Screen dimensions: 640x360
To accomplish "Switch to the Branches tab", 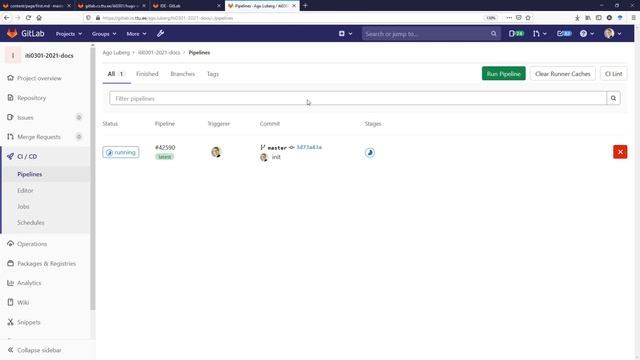I will [182, 74].
